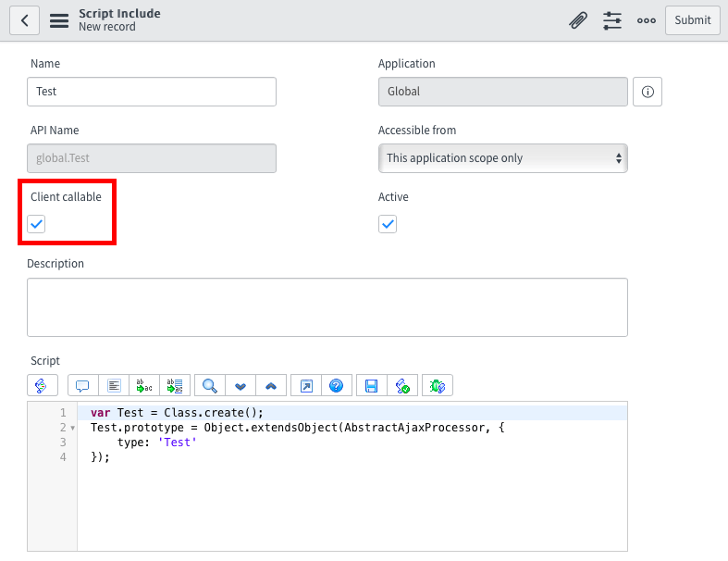Image resolution: width=728 pixels, height=561 pixels.
Task: Open script editor help question mark
Action: [x=337, y=385]
